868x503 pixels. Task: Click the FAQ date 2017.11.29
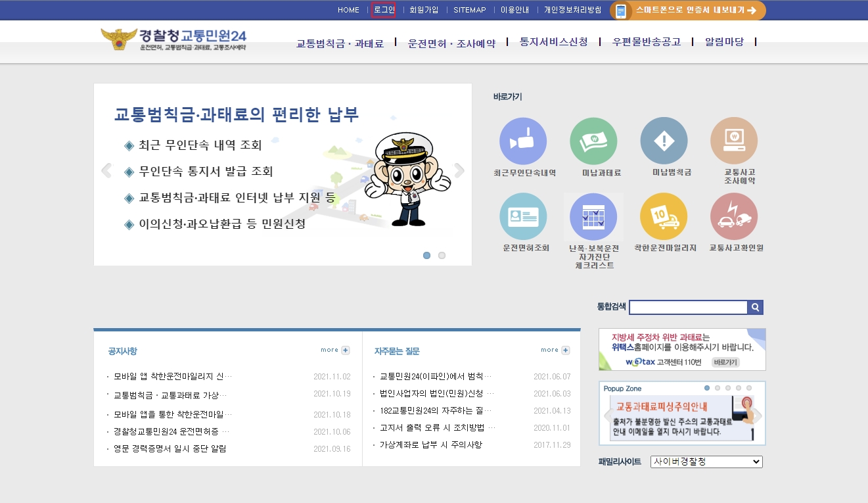(x=552, y=445)
